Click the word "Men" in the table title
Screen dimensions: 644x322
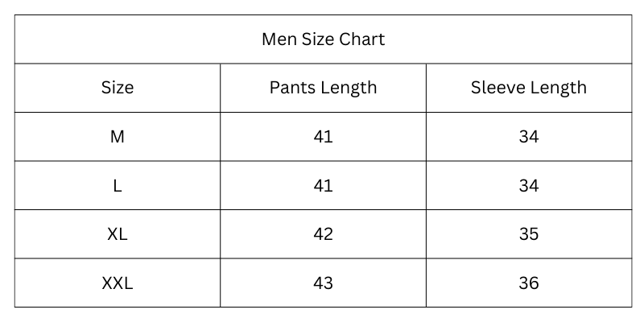pos(279,39)
